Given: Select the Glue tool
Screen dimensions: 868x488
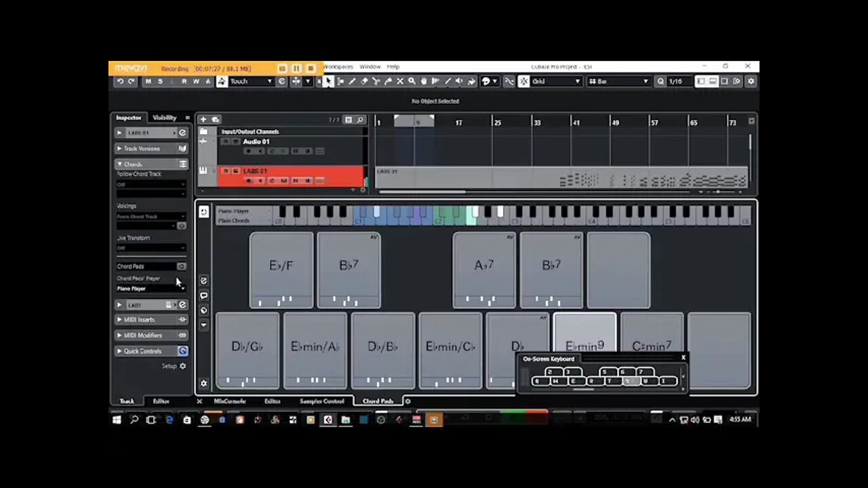Looking at the screenshot, I should pyautogui.click(x=388, y=81).
